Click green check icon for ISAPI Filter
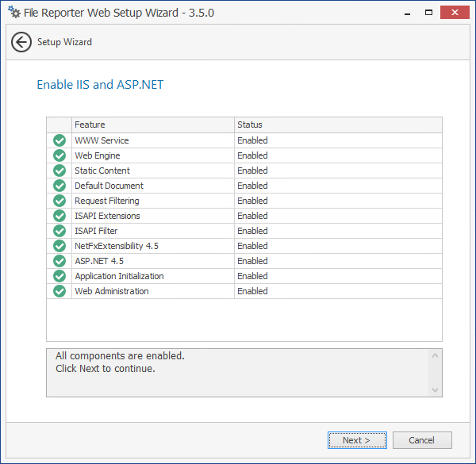Screen dimensions: 476x464 [x=59, y=231]
